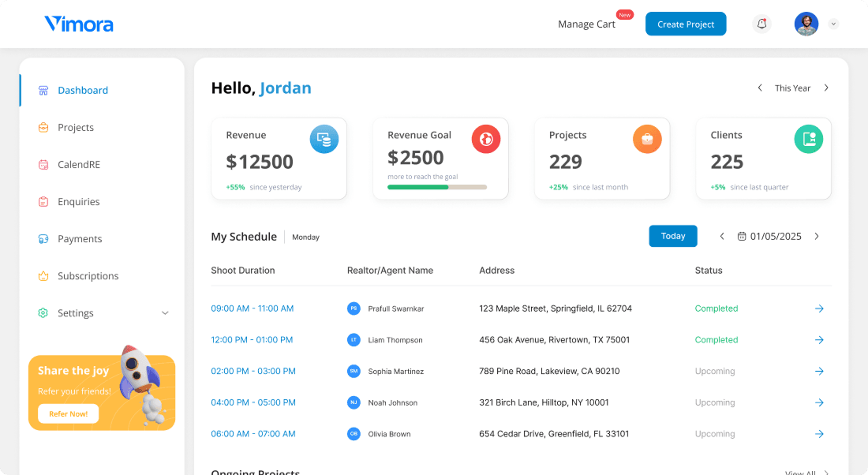This screenshot has width=868, height=475.
Task: Click 02:00 PM - 03:00 PM time link
Action: [253, 371]
